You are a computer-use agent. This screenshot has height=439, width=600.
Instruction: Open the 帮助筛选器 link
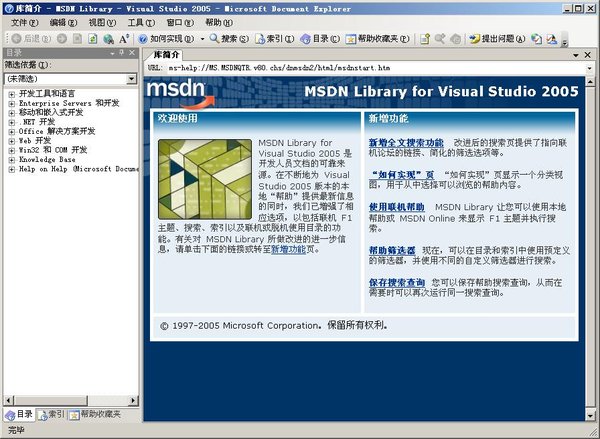392,250
